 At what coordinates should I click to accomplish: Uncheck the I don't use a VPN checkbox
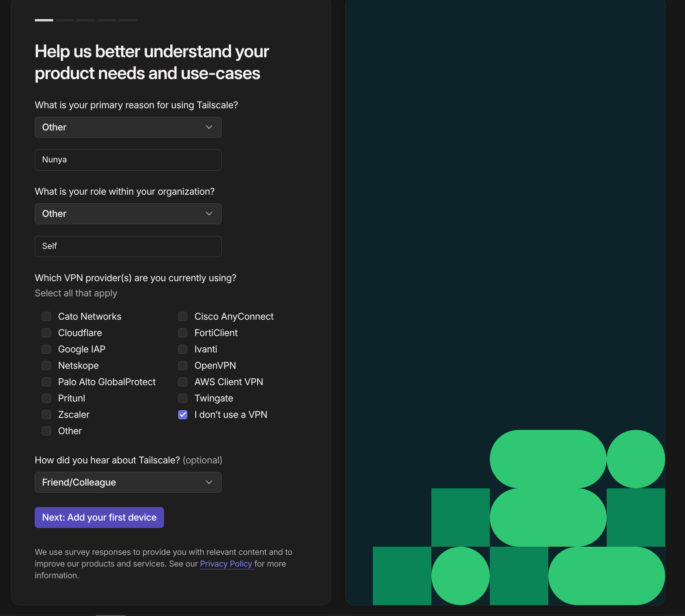183,415
